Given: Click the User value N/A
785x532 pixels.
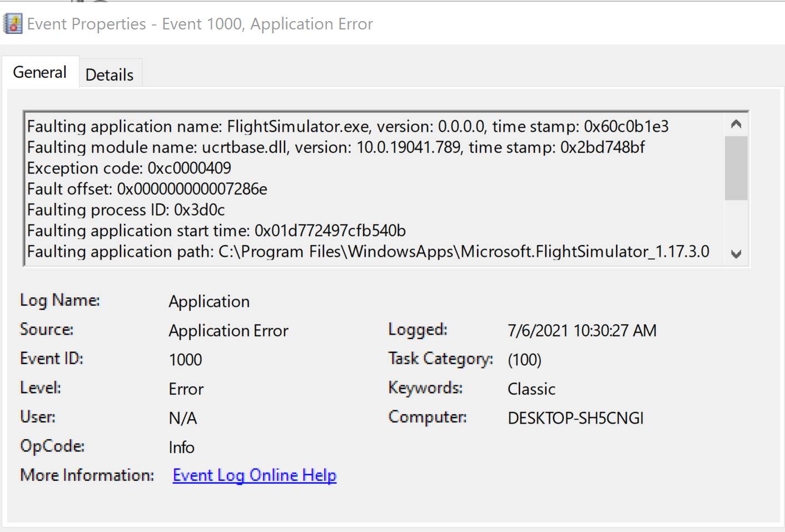Looking at the screenshot, I should [183, 418].
